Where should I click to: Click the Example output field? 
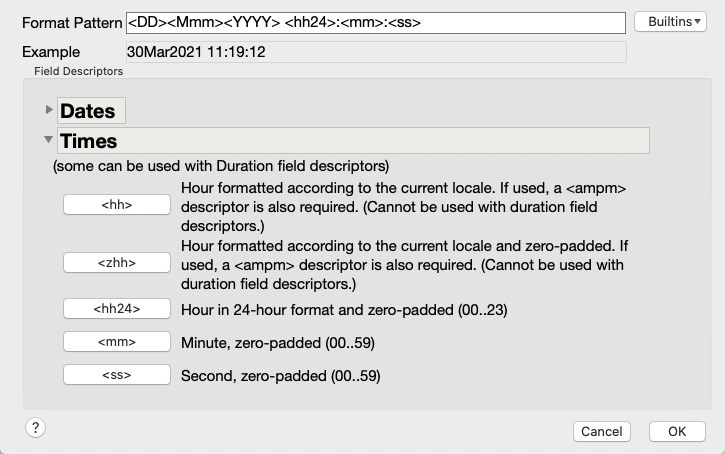click(376, 52)
